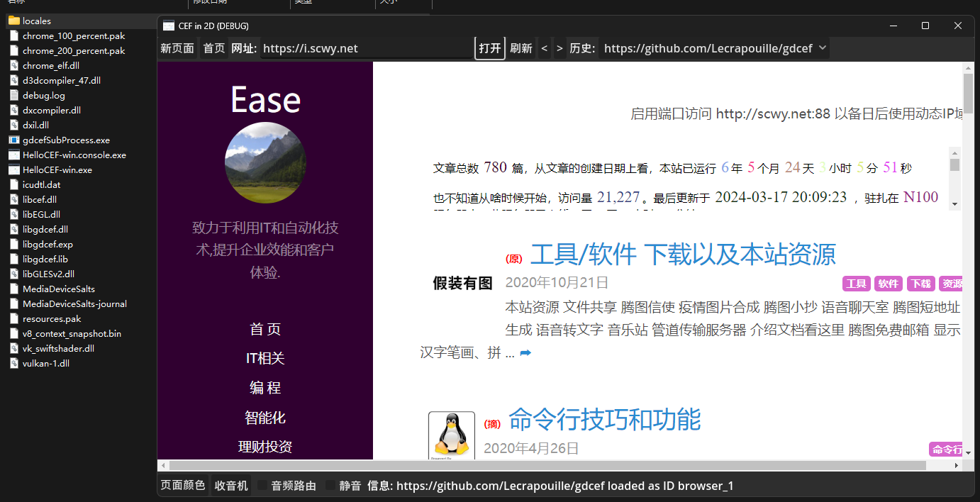Click the Linux penguin article thumbnail

pos(452,435)
